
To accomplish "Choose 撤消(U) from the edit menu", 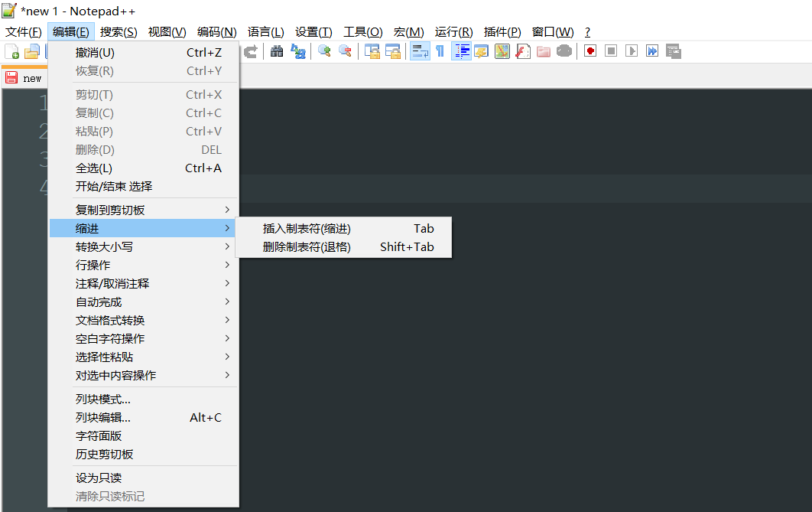I will (144, 53).
